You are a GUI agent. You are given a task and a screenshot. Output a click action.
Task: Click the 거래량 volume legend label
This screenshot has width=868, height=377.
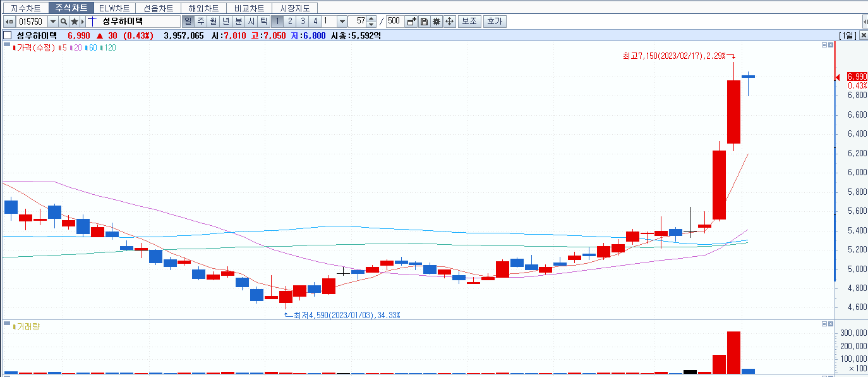click(x=28, y=327)
